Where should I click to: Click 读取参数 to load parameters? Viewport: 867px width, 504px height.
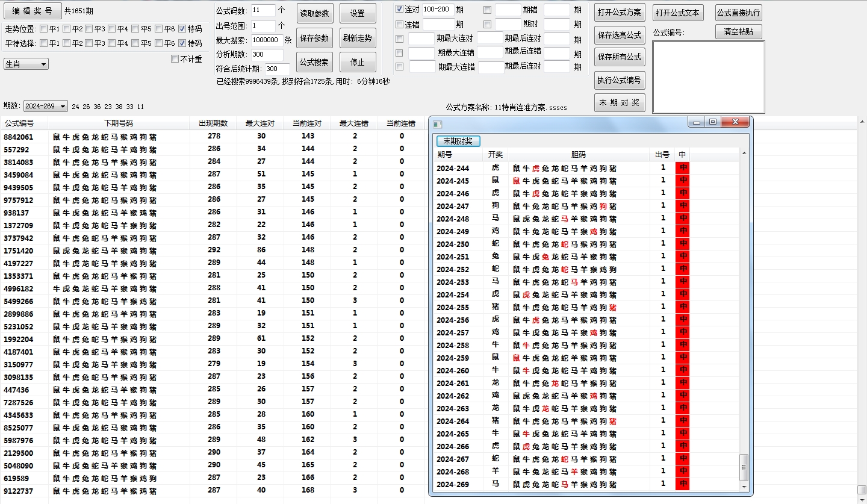click(314, 13)
